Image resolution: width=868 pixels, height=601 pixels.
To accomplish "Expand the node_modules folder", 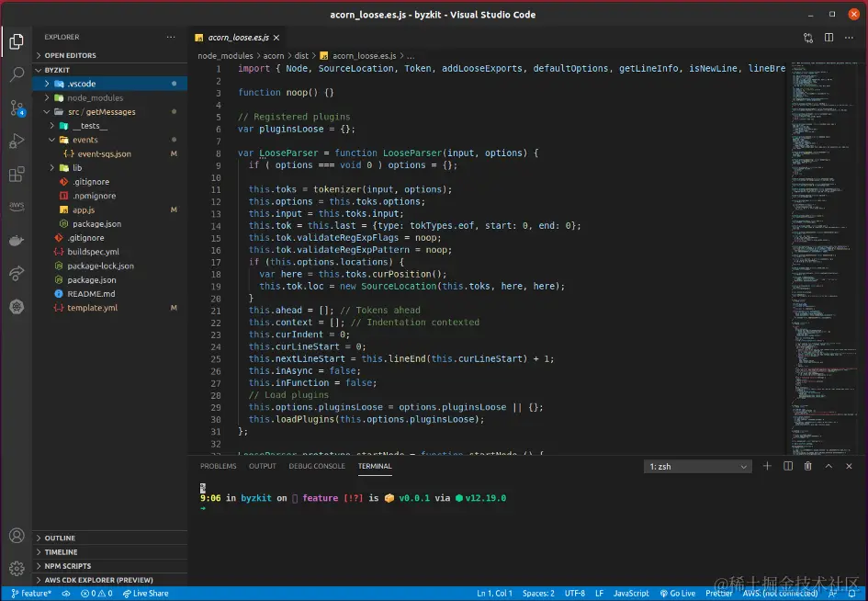I will (109, 97).
